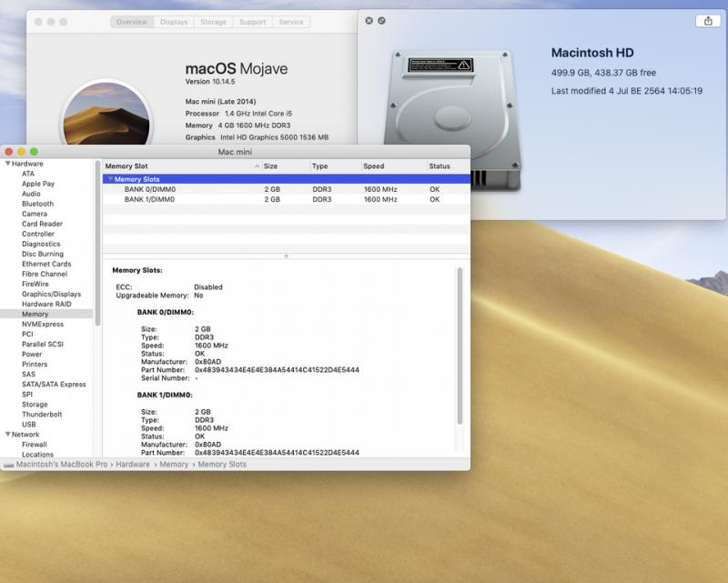Click Macintosh's MacBook Pro in path bar
The height and width of the screenshot is (583, 728).
click(62, 464)
